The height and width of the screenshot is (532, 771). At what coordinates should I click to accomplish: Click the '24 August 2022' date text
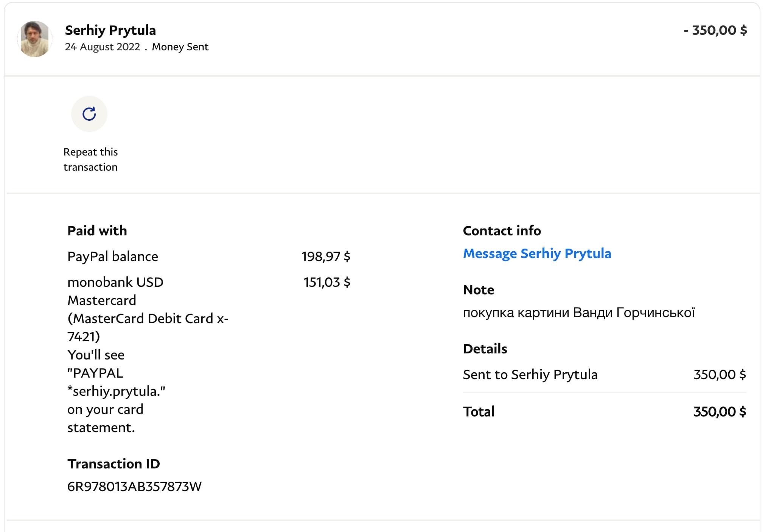[x=102, y=47]
